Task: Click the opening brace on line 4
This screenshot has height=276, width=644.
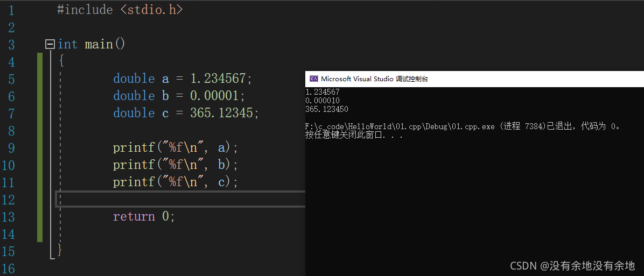Action: click(x=61, y=61)
